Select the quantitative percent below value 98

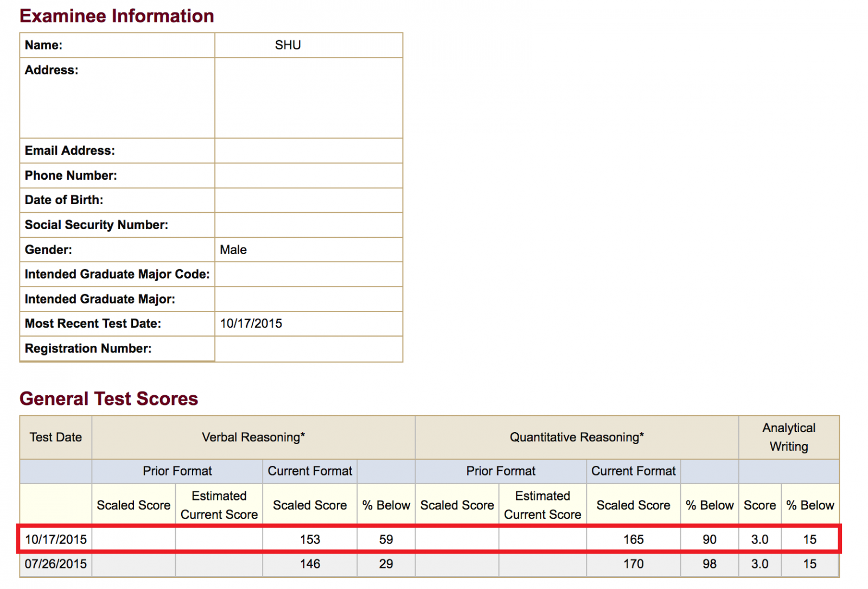coord(710,564)
